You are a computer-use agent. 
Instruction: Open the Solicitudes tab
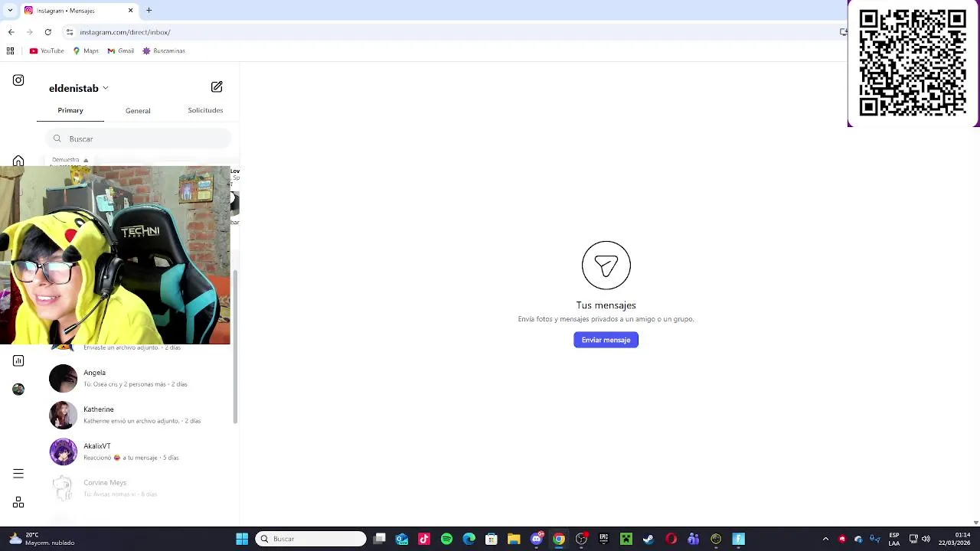pos(205,110)
